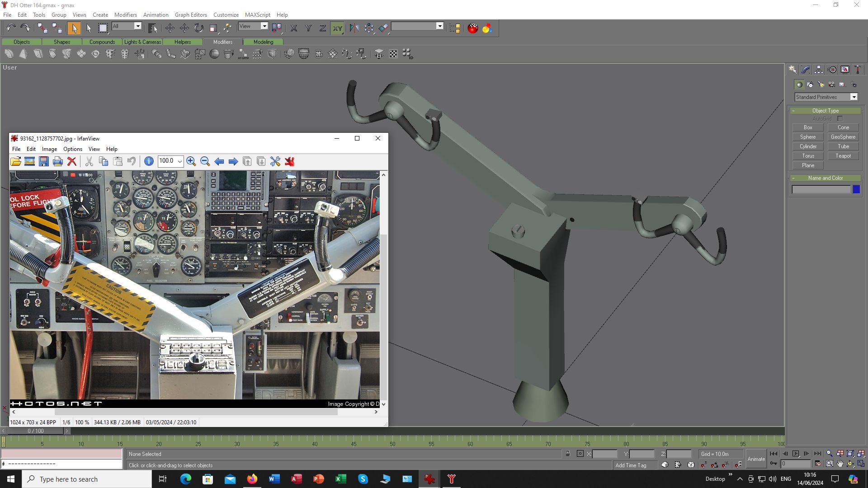Toggle the AutoGrid checkbox
868x488 pixels.
click(840, 119)
